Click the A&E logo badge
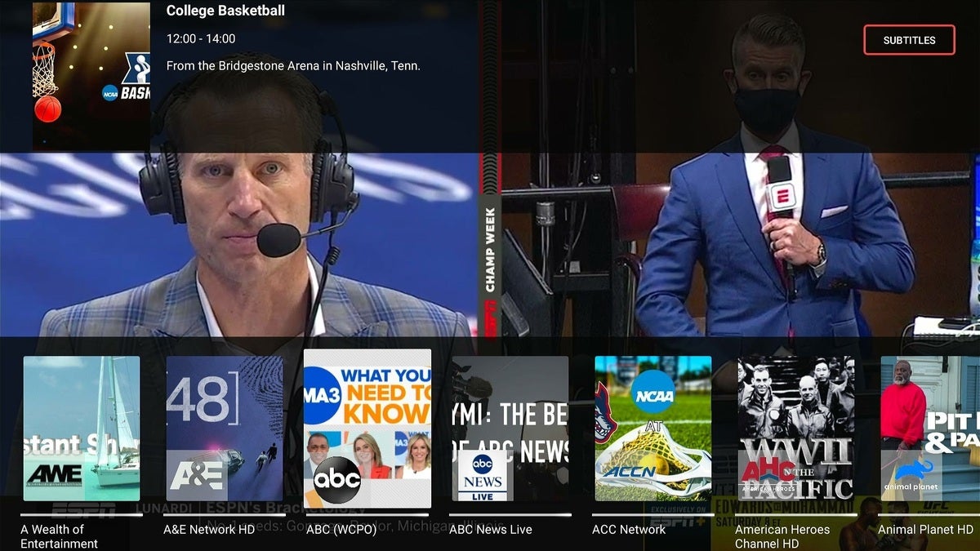The width and height of the screenshot is (980, 551). [195, 474]
